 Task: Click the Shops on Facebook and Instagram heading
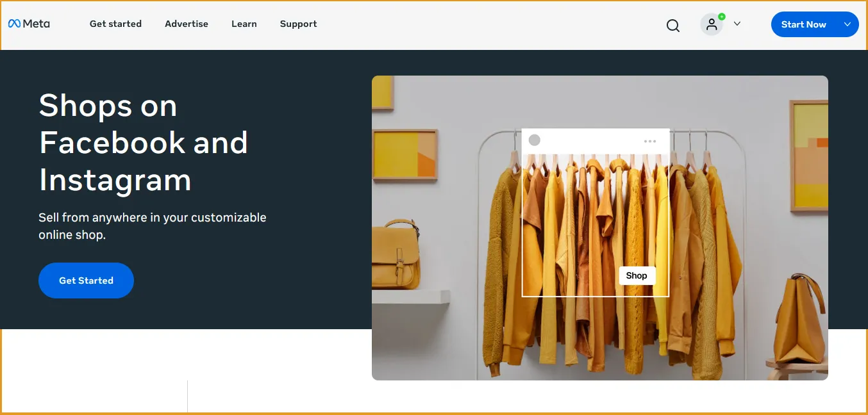pos(144,142)
